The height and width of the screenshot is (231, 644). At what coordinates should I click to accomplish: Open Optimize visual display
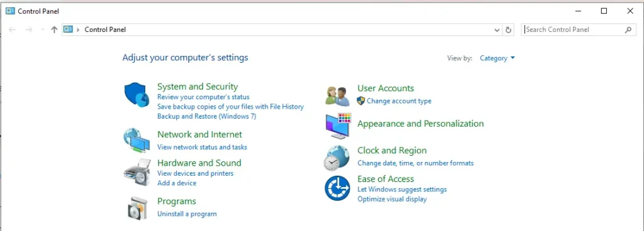392,199
